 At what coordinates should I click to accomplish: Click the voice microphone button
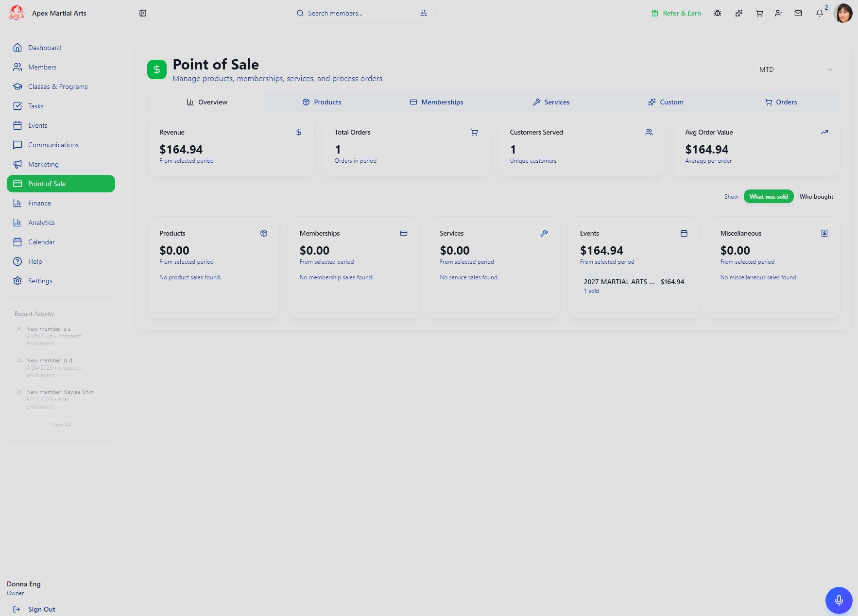point(839,600)
